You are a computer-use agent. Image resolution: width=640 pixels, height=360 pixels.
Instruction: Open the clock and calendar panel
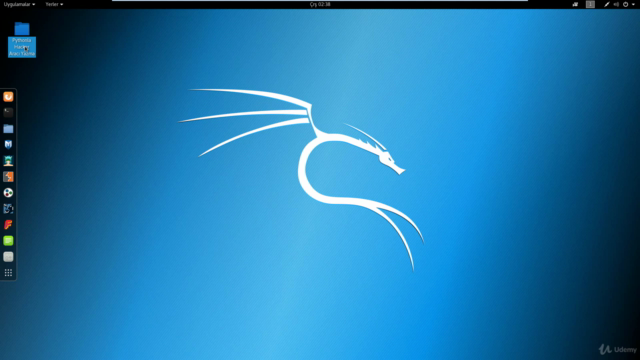click(320, 4)
